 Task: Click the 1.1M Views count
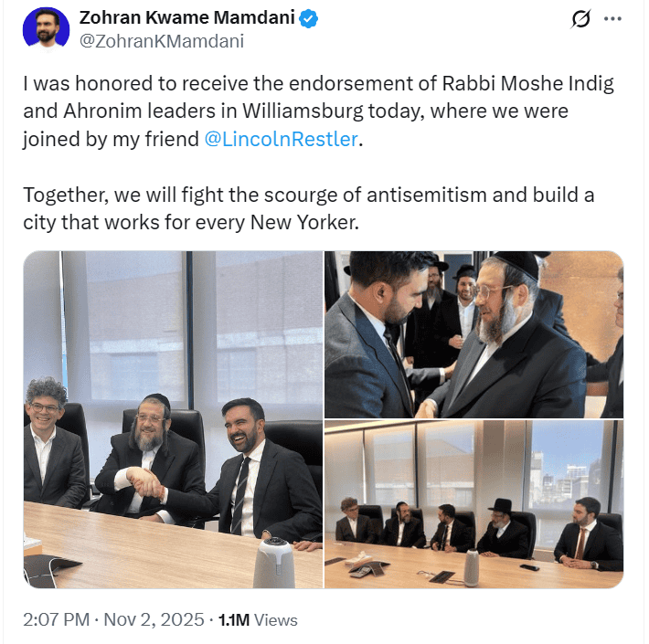click(x=258, y=620)
